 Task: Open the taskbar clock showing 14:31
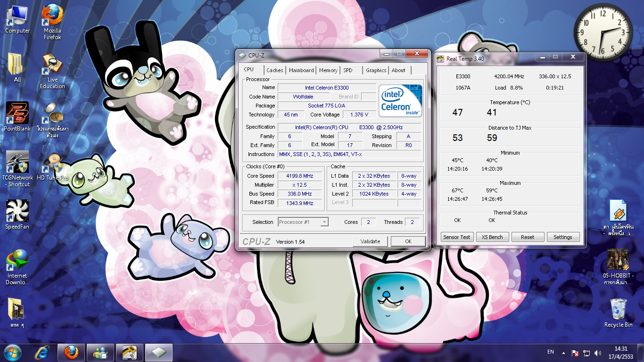[621, 353]
